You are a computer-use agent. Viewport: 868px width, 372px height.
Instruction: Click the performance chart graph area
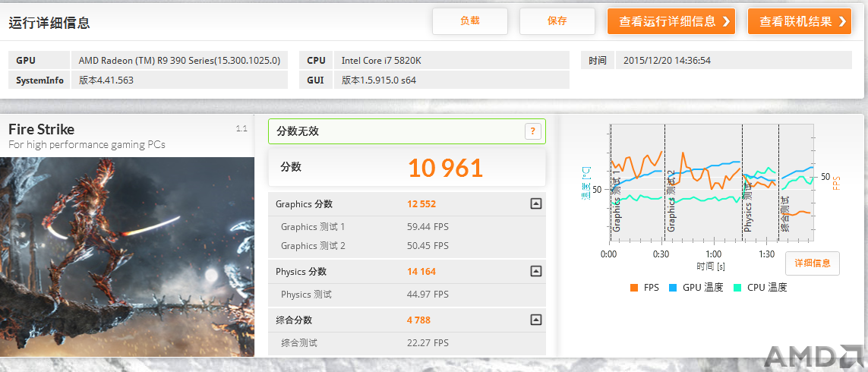point(712,183)
